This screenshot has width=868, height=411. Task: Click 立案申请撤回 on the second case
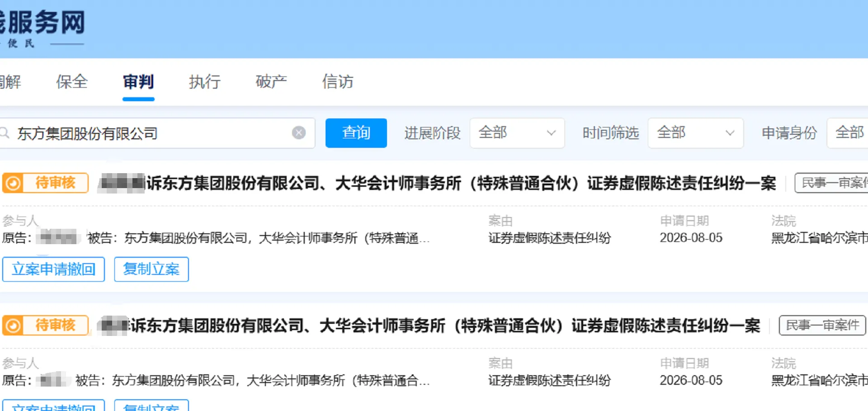(53, 406)
